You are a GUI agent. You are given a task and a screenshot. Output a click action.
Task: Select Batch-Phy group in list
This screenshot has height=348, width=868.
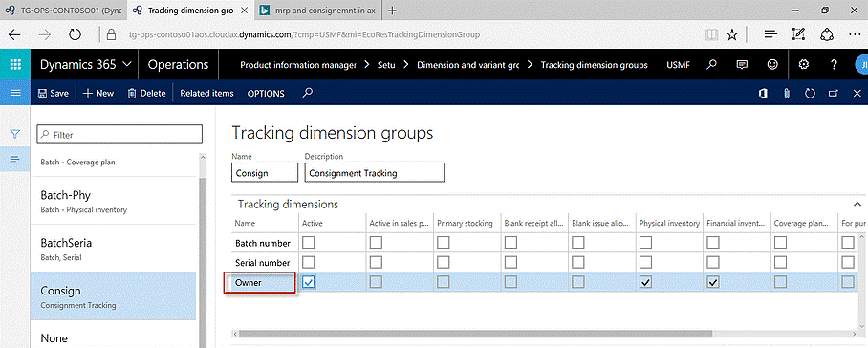(113, 202)
